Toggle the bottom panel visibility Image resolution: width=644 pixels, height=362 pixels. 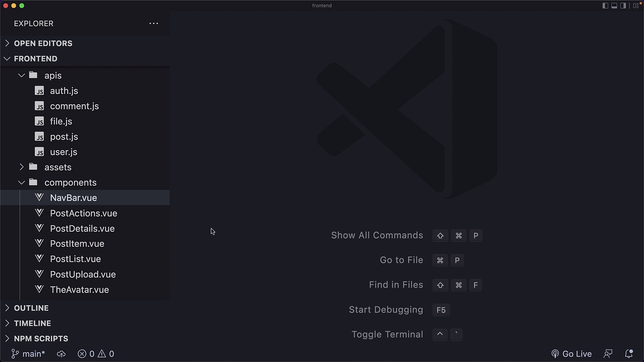(x=614, y=5)
